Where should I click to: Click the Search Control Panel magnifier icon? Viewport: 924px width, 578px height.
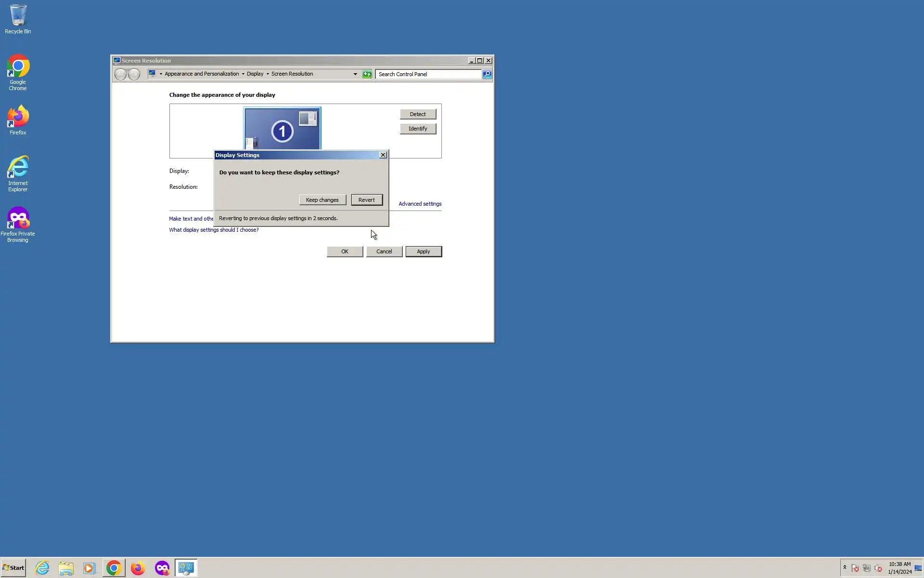pyautogui.click(x=487, y=74)
